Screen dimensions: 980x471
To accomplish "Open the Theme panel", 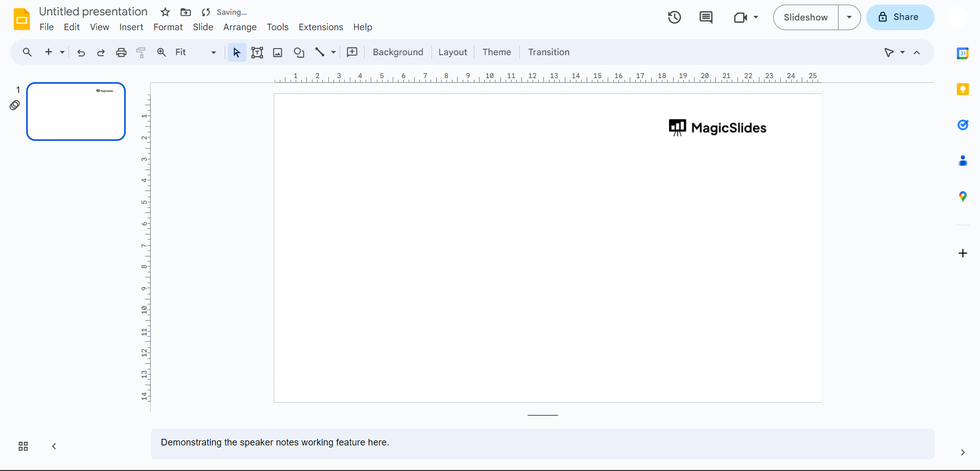I will coord(496,52).
